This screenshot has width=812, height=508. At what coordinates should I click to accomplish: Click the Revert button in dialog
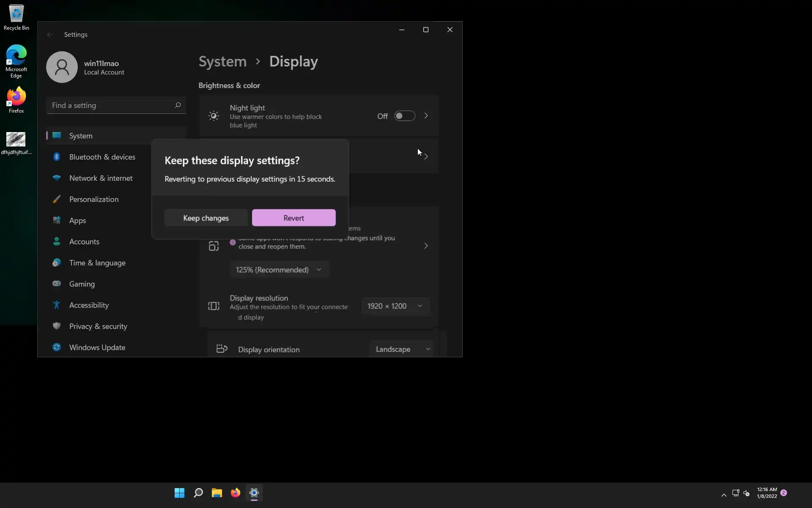click(294, 218)
